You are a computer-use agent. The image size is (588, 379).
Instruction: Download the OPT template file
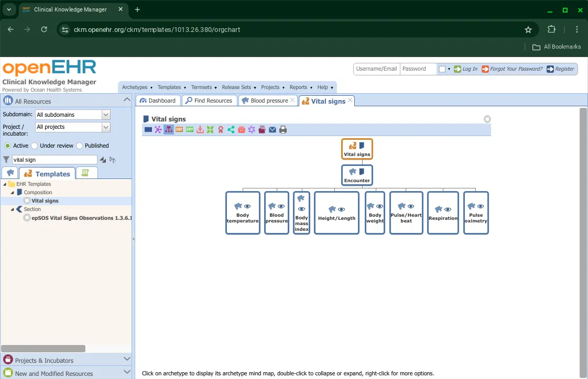pos(189,130)
